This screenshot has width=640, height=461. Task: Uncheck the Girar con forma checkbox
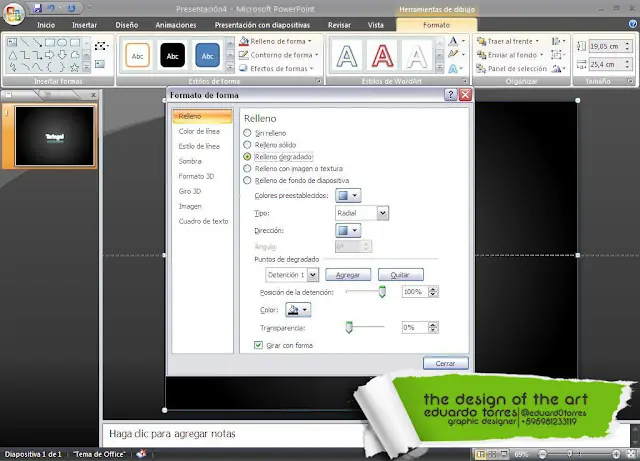tap(258, 345)
